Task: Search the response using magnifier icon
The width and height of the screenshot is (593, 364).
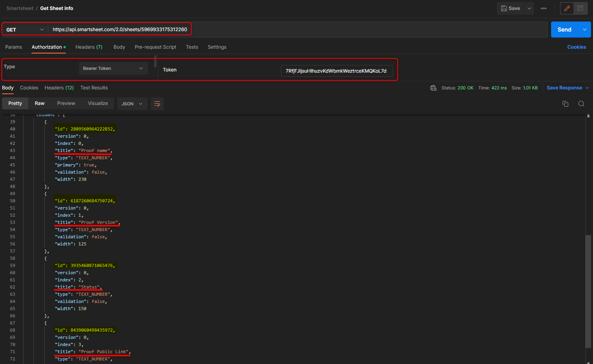Action: [x=581, y=104]
